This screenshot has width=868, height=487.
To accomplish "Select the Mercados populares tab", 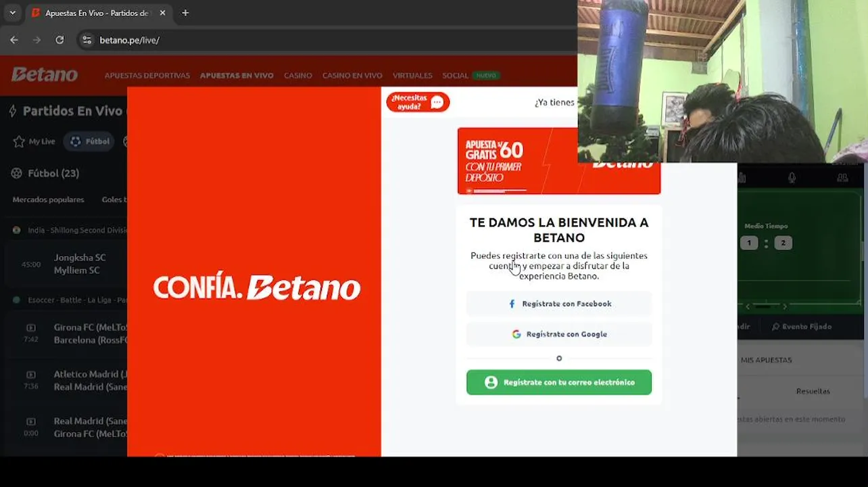I will pos(48,200).
